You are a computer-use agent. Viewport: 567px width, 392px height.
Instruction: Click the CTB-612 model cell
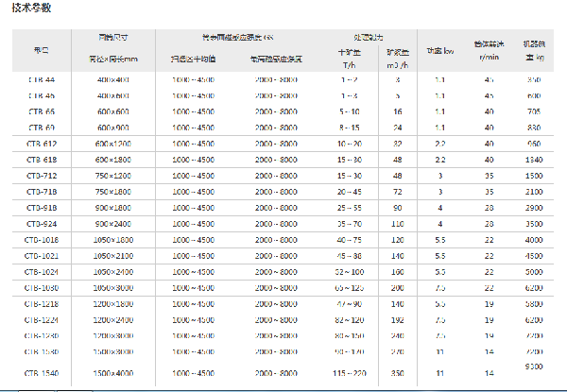coord(42,144)
